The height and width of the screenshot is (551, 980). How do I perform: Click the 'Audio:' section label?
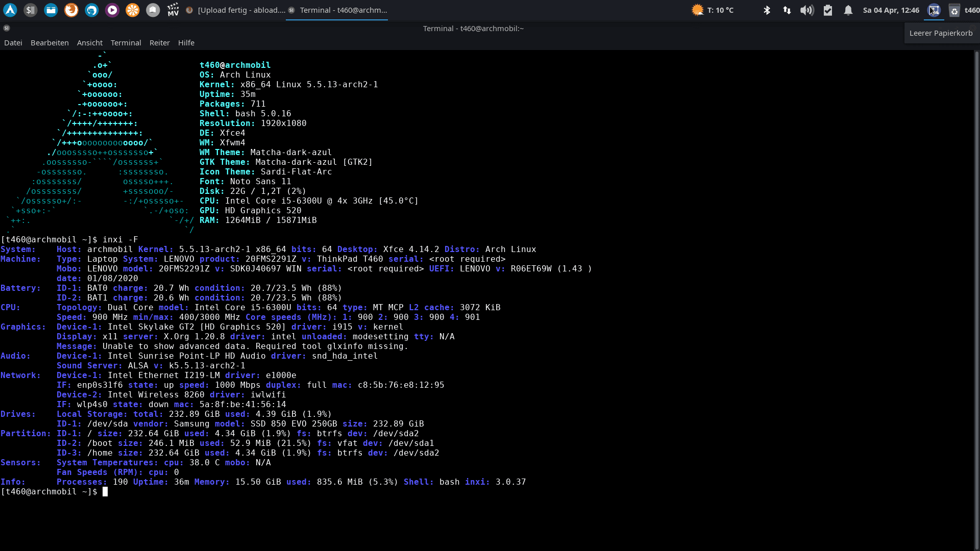click(16, 356)
